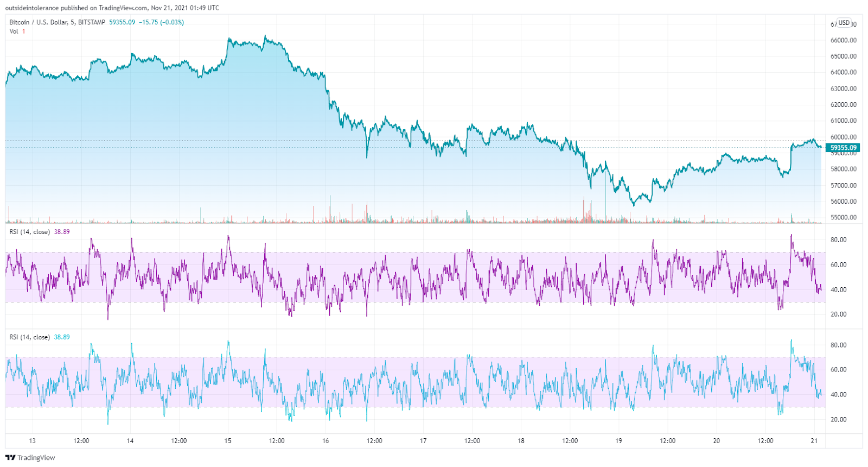Click the purple RSI value 38.89

point(62,232)
